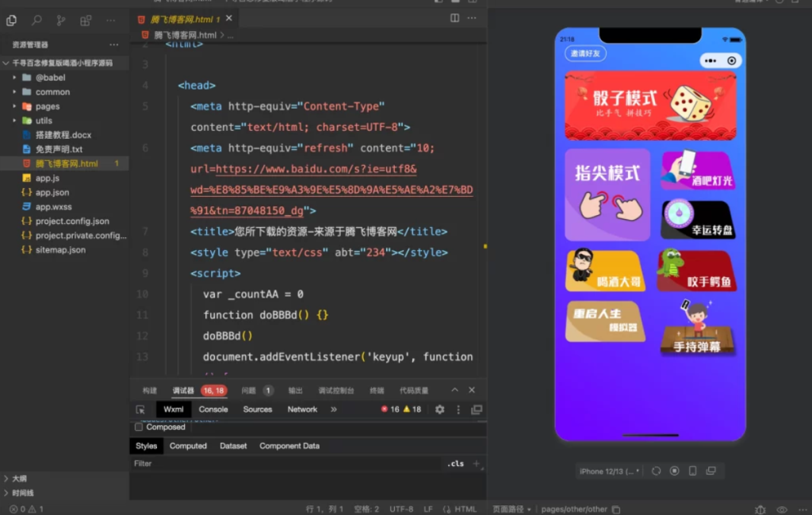Click the rotate icon below the simulator
Viewport: 812px width, 515px height.
pyautogui.click(x=657, y=471)
